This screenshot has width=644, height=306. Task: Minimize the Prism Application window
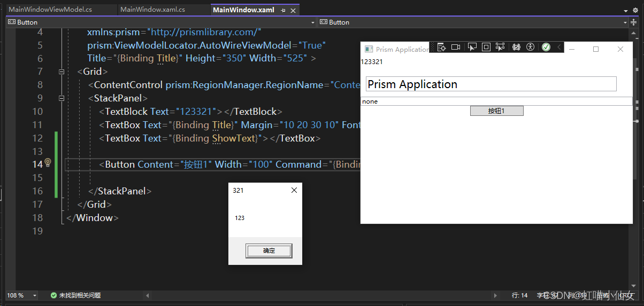point(572,49)
